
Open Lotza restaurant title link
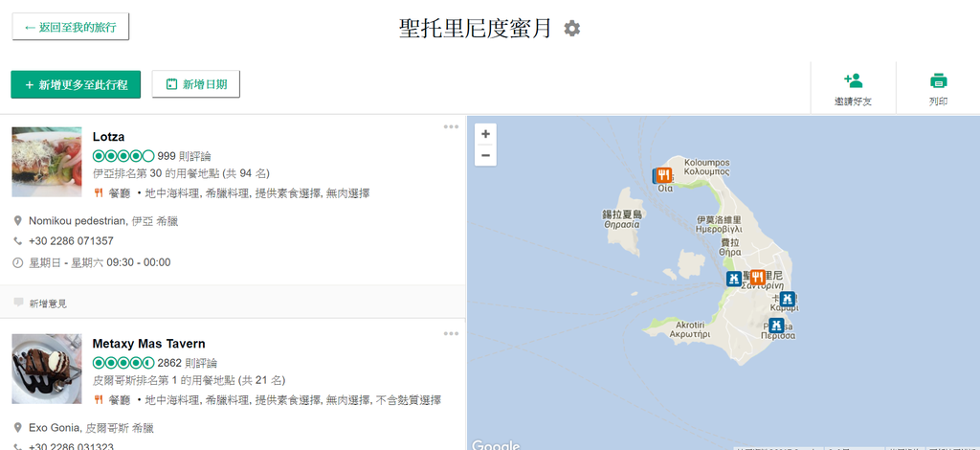point(109,137)
